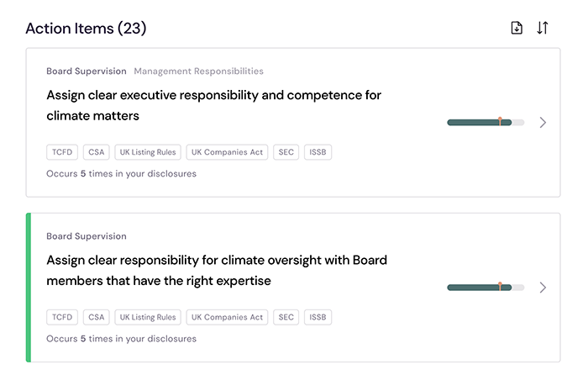
Task: Click SEC tag in second action item
Action: (x=286, y=317)
